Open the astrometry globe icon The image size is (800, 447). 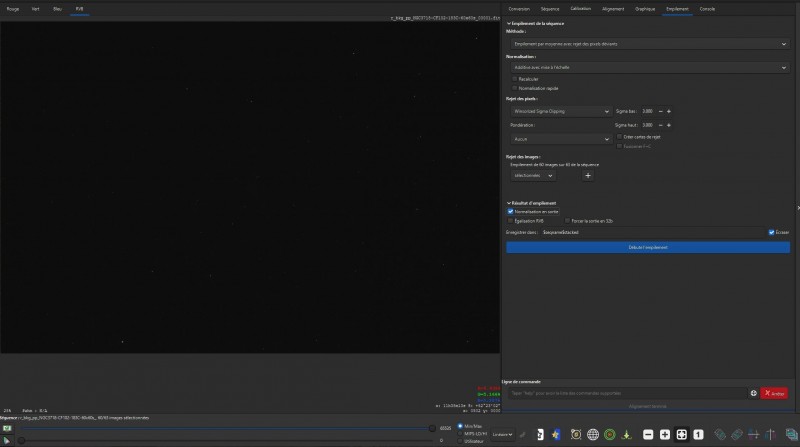click(x=593, y=434)
